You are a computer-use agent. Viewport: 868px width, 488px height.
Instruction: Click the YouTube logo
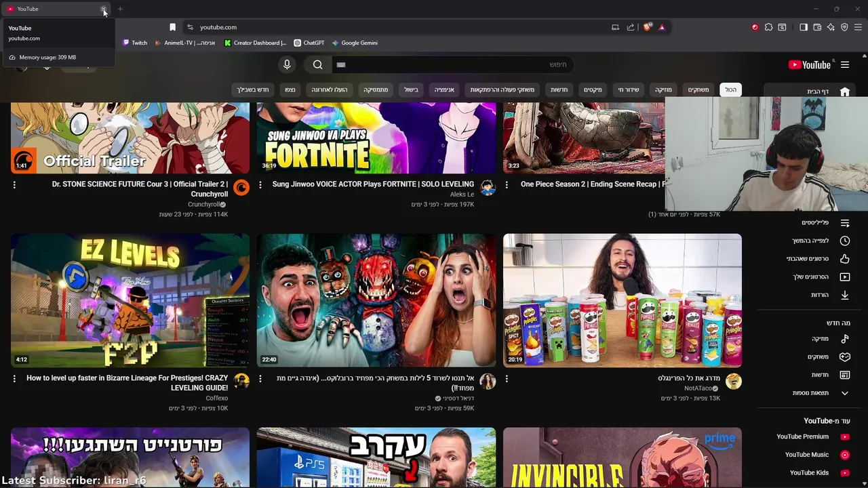coord(810,64)
